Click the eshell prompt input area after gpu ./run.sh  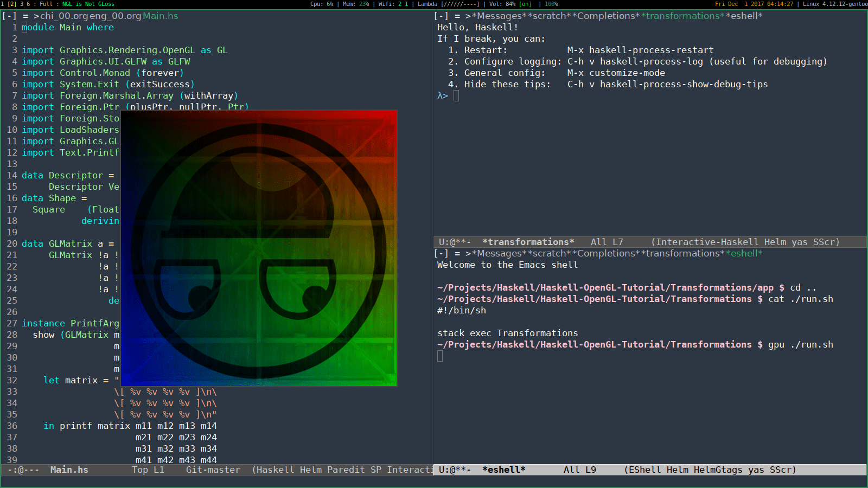(441, 356)
